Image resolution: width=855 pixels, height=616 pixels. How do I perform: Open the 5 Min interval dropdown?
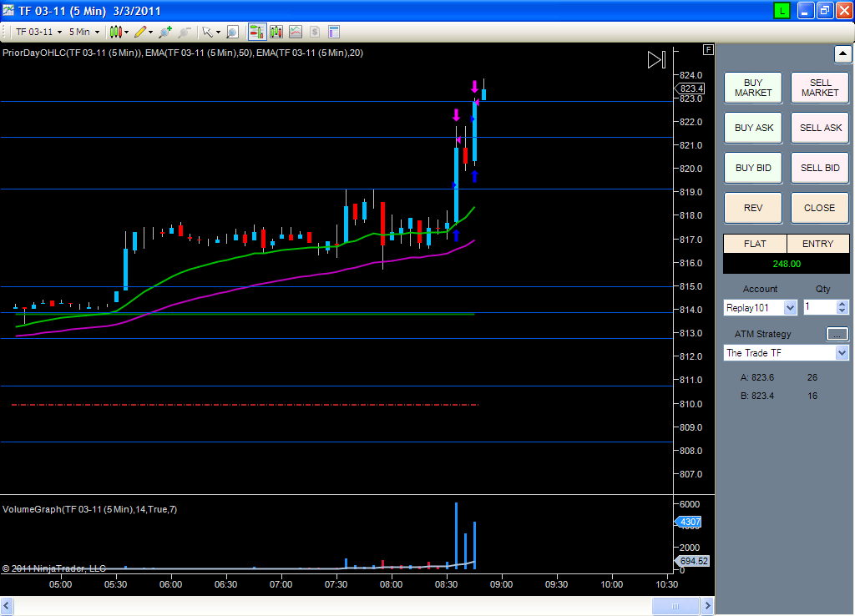(x=84, y=33)
